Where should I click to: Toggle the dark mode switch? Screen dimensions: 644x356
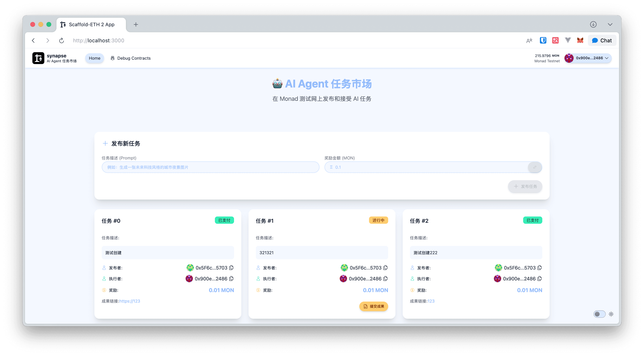point(599,314)
